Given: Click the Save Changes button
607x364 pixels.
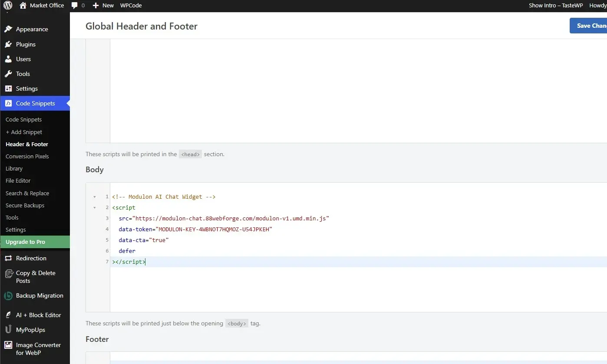Looking at the screenshot, I should click(x=588, y=26).
